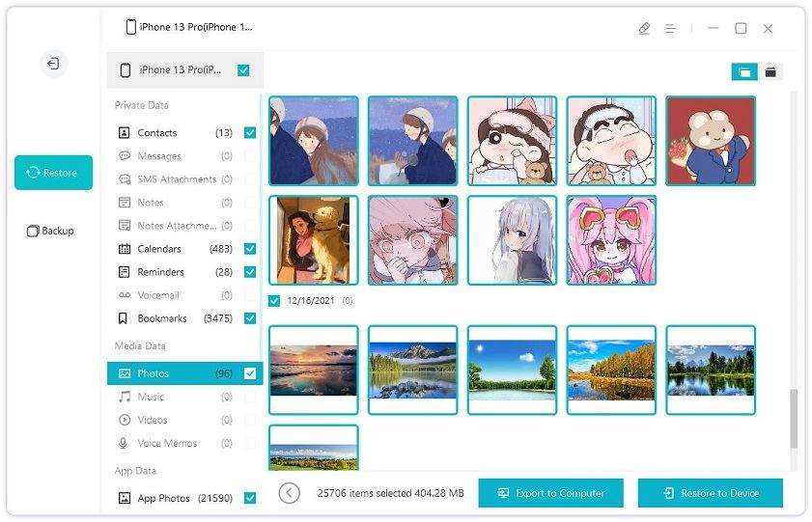The width and height of the screenshot is (812, 522).
Task: Switch to thumbnail grid view
Action: pyautogui.click(x=744, y=72)
